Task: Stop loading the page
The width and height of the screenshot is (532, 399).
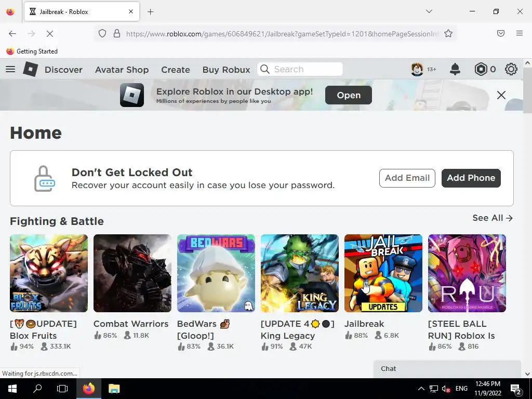Action: pyautogui.click(x=49, y=34)
